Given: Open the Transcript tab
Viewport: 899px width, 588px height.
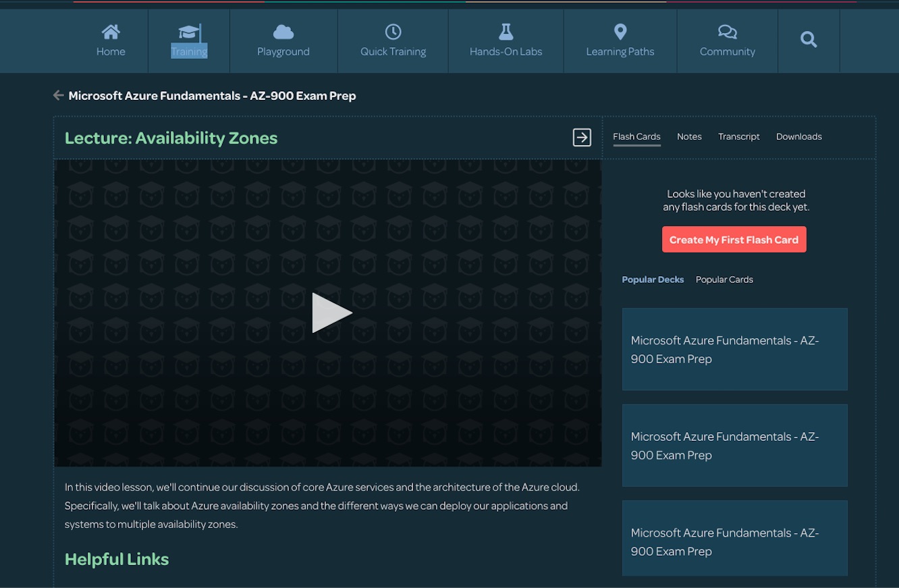Looking at the screenshot, I should (x=738, y=136).
